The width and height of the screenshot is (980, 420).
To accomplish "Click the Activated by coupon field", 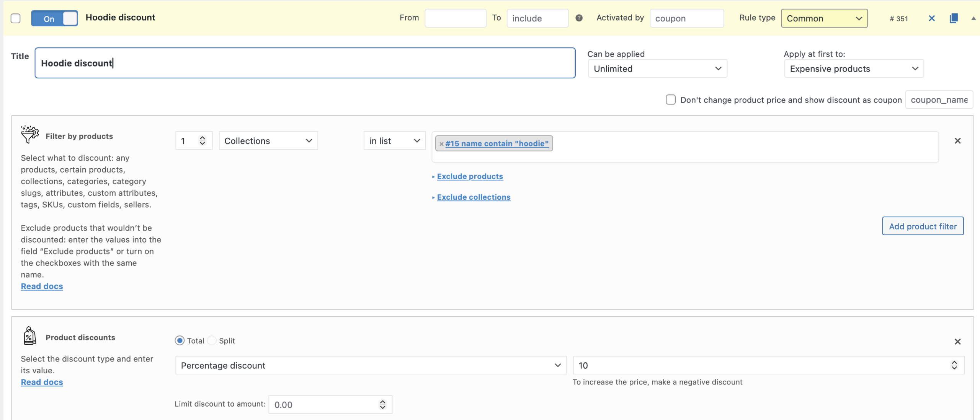I will tap(686, 18).
